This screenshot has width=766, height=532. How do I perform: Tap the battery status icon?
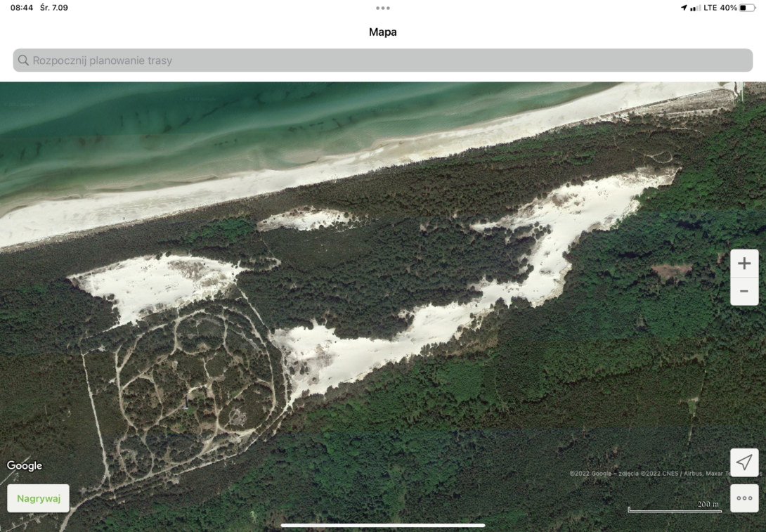[748, 8]
